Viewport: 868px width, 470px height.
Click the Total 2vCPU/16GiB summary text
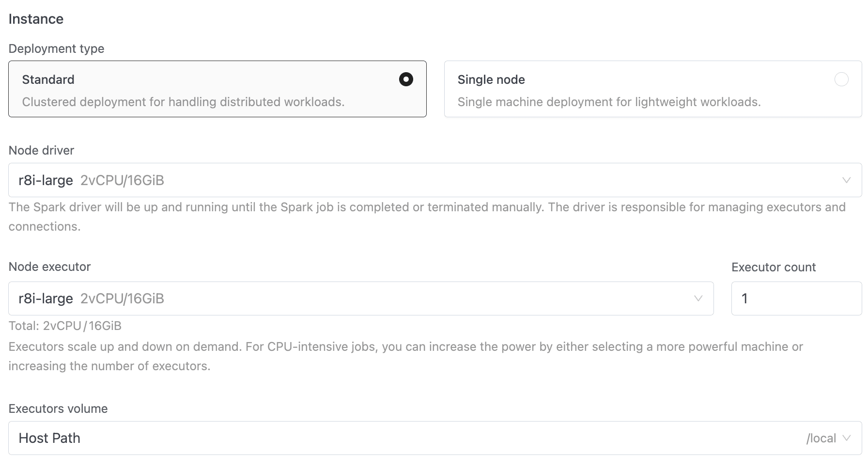click(65, 326)
